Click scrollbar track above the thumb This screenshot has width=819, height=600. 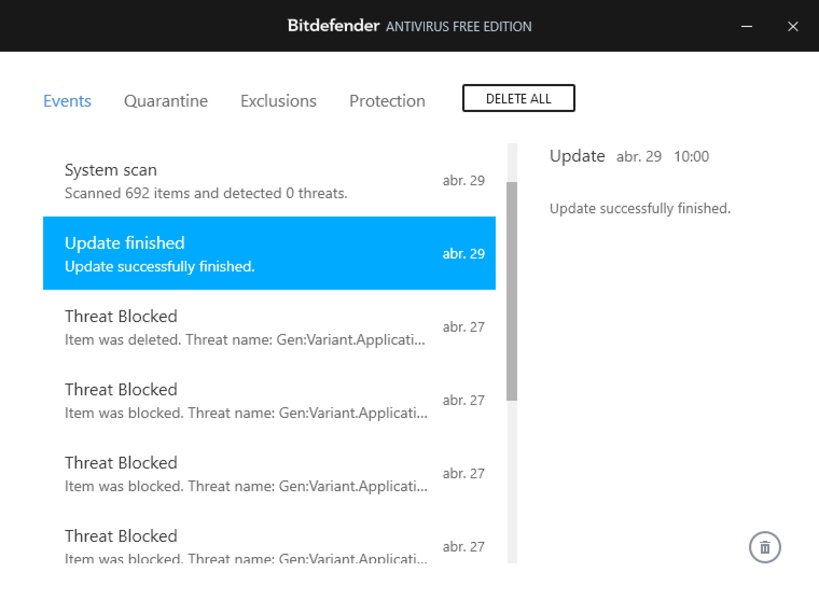512,162
